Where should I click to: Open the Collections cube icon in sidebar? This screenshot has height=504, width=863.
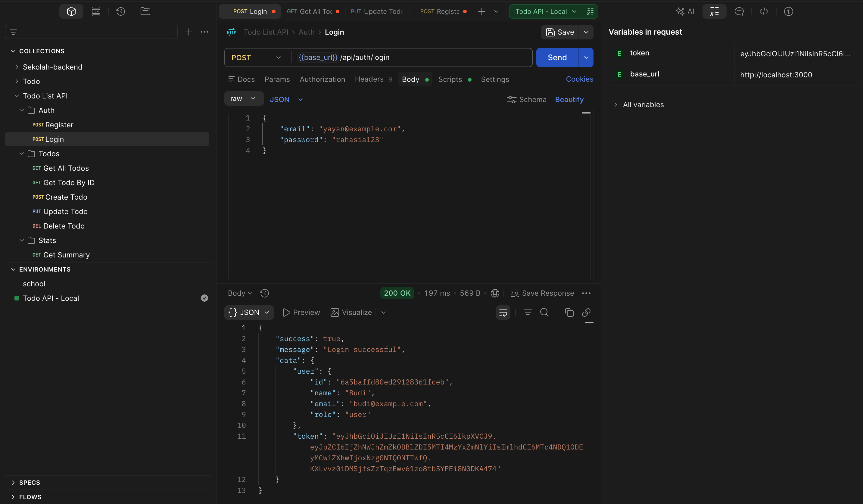71,11
